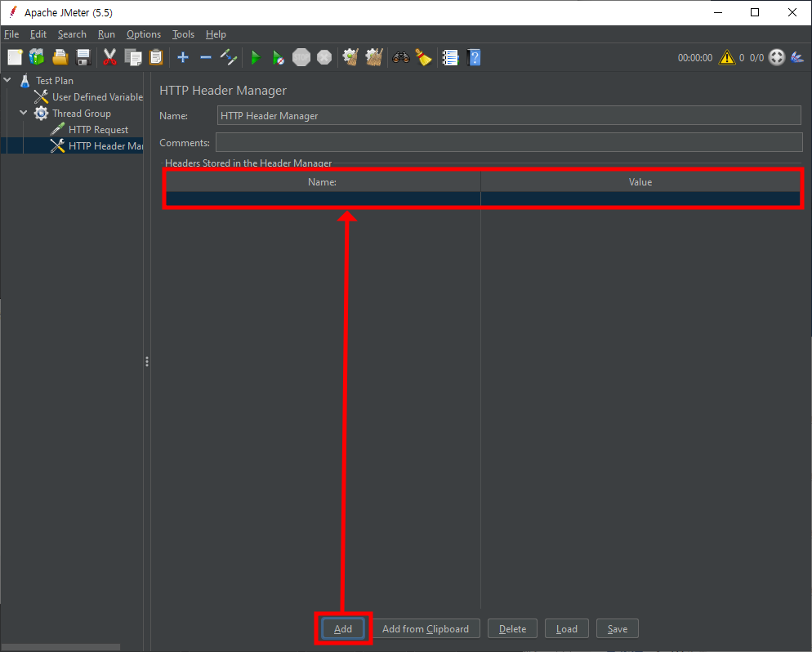Click Start no pauses icon
Viewport: 812px width, 652px height.
pos(278,57)
